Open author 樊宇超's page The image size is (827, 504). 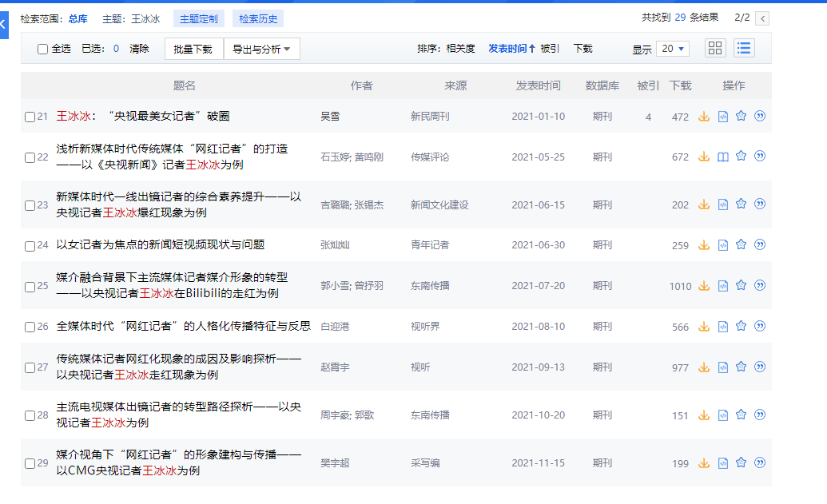[x=335, y=463]
